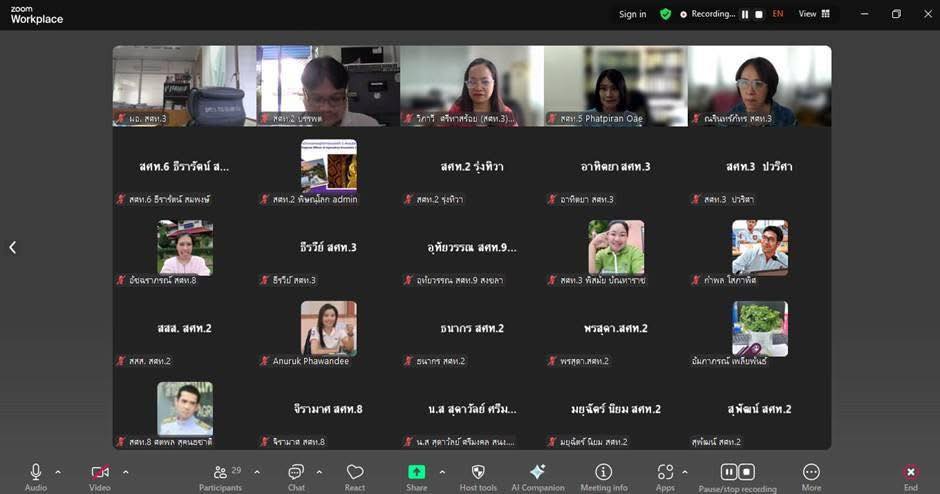Pause the recording in top bar
The height and width of the screenshot is (494, 940).
coord(745,14)
